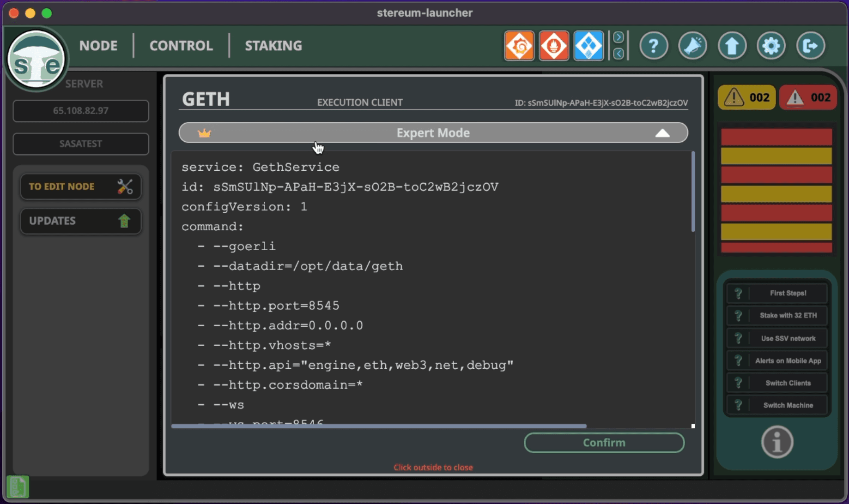Open the Switch Machine guide

[x=777, y=405]
